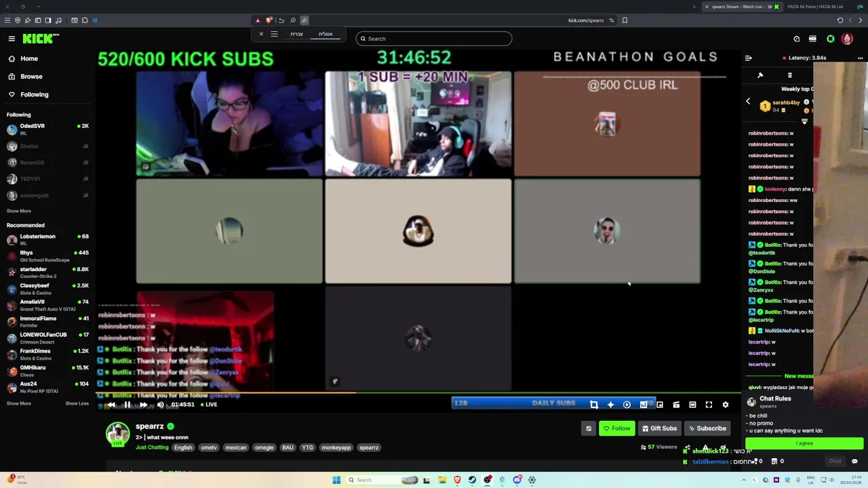Viewport: 868px width, 488px height.
Task: Click the Kick search field
Action: coord(434,39)
